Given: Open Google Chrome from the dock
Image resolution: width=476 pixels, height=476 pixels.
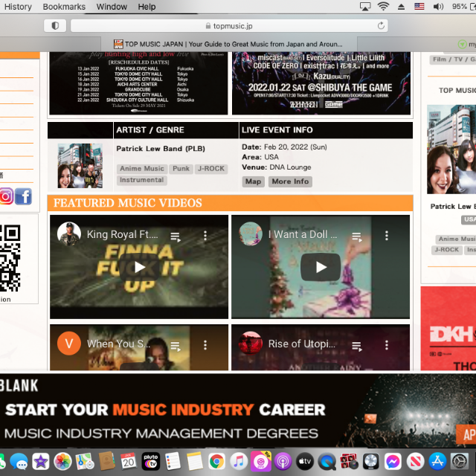Looking at the screenshot, I should (216, 461).
